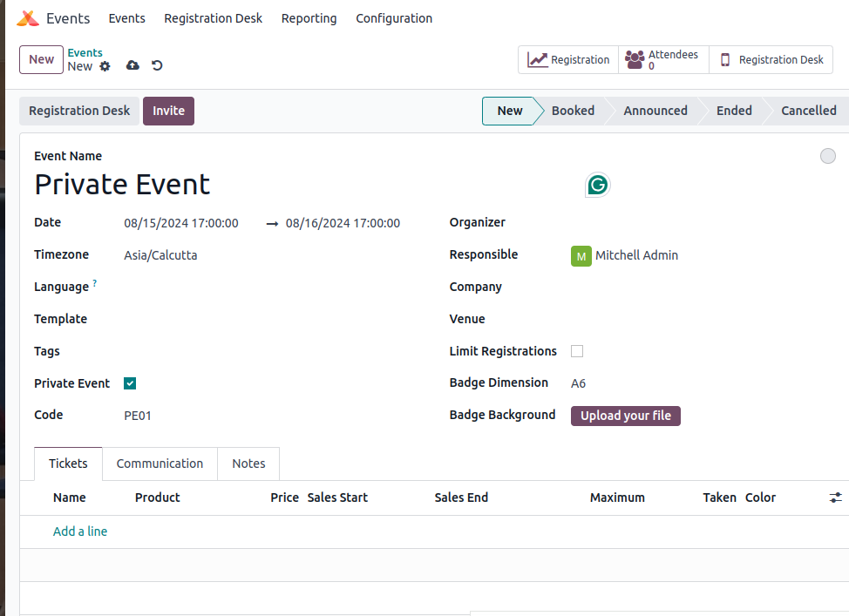The height and width of the screenshot is (616, 849).
Task: Add a line to the Tickets list
Action: tap(79, 531)
